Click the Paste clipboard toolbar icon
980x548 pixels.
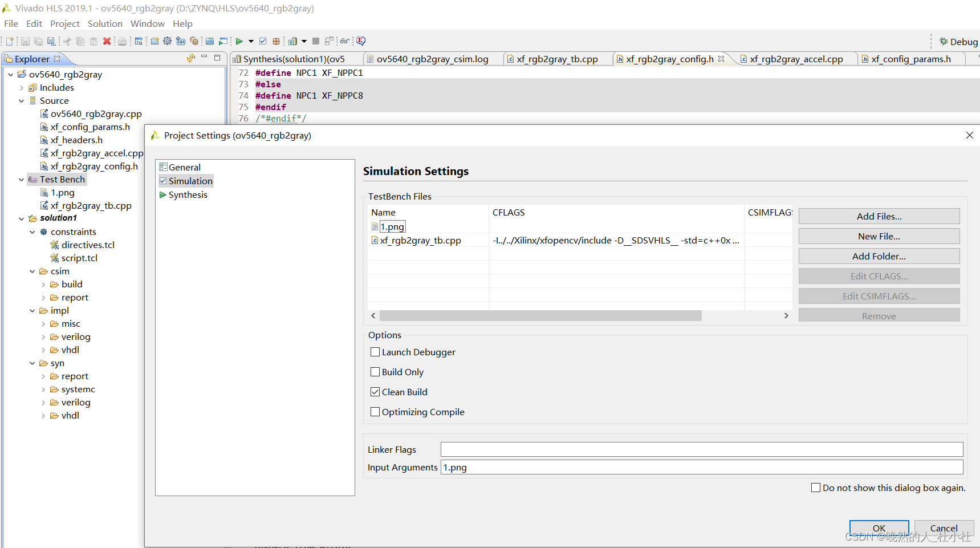coord(93,41)
